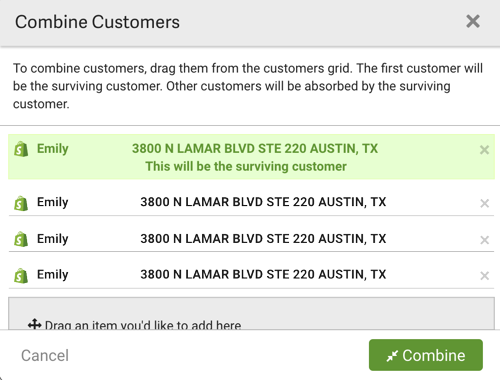
Task: Click the move arrows icon in the drop area
Action: [x=34, y=324]
